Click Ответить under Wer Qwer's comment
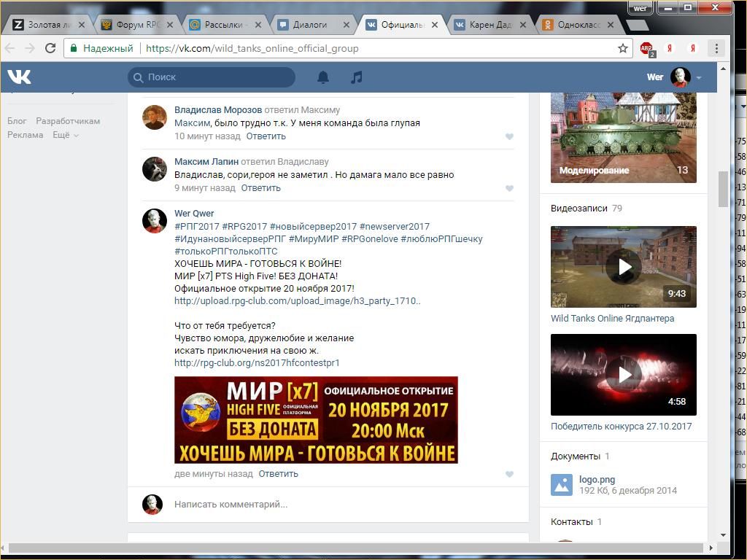 coord(278,474)
